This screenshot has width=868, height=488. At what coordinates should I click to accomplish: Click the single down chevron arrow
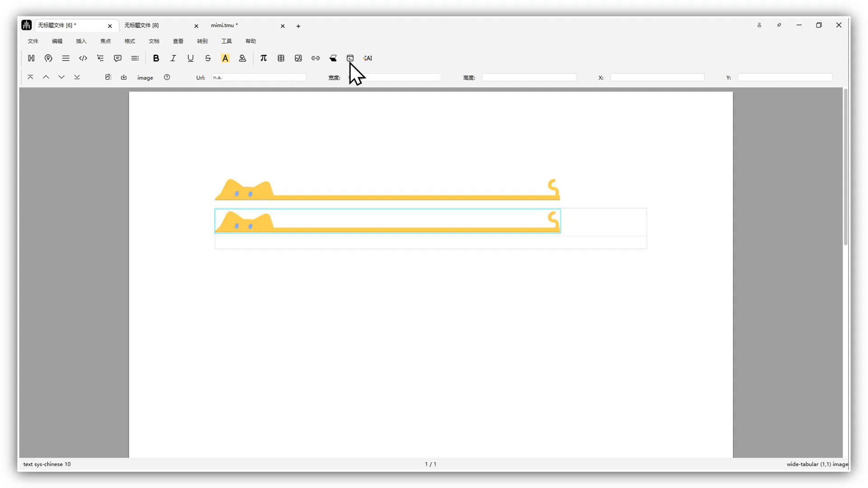coord(61,77)
